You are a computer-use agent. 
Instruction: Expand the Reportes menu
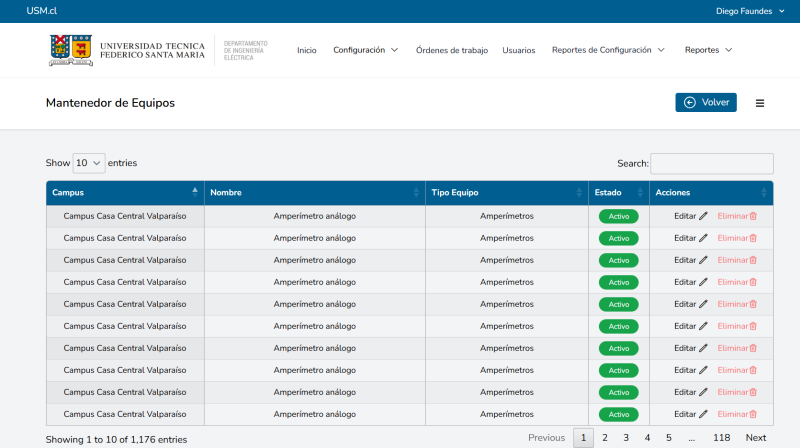[x=708, y=50]
